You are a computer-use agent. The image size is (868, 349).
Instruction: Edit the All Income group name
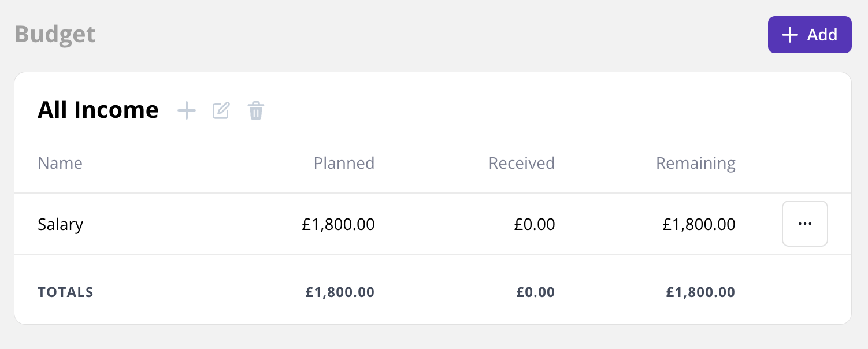pyautogui.click(x=221, y=110)
